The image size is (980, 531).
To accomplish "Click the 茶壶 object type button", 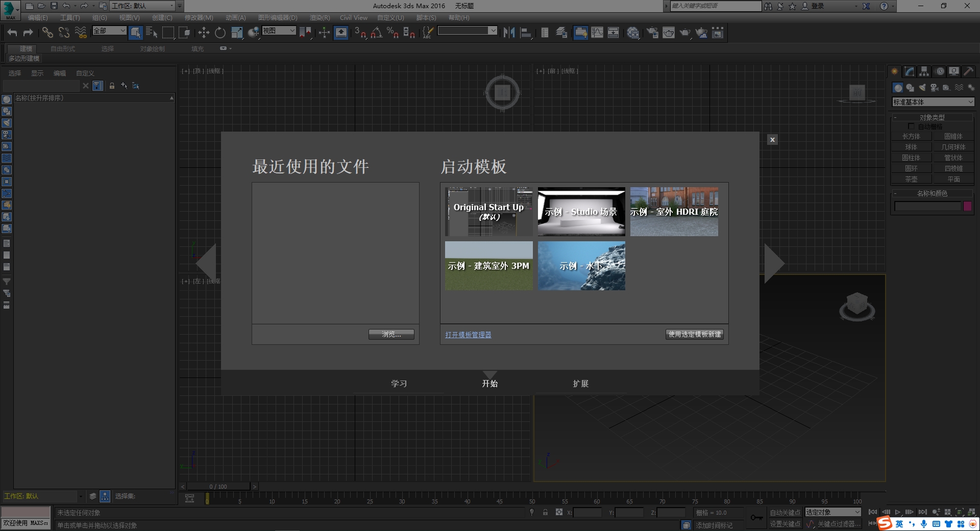I will tap(911, 179).
